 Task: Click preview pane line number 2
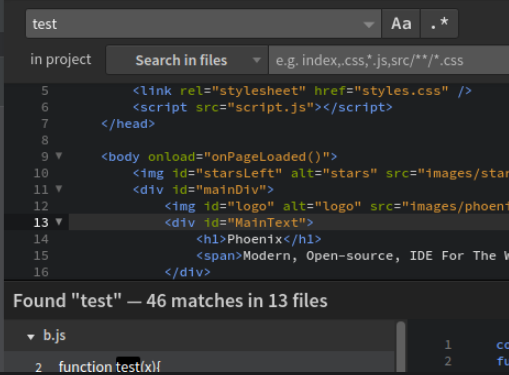(x=448, y=361)
